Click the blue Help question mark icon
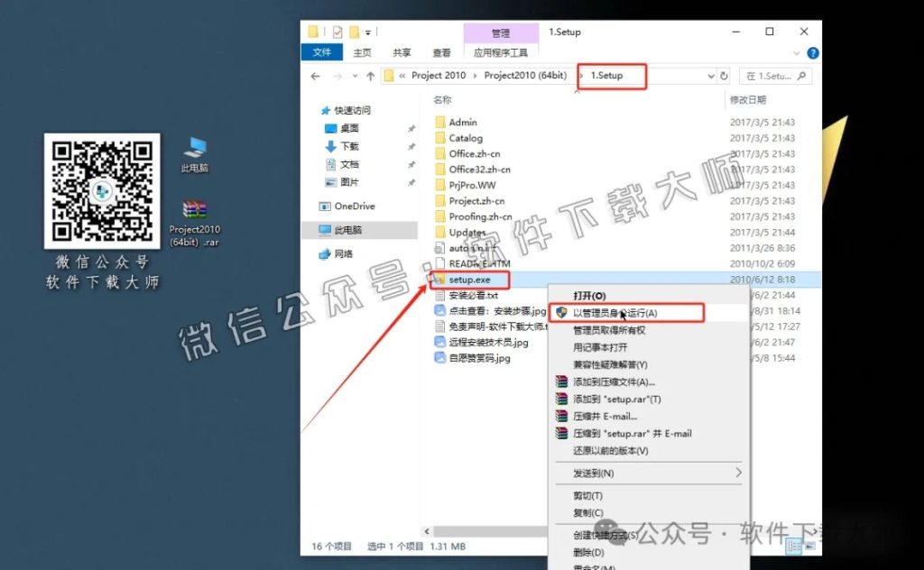This screenshot has width=924, height=570. pos(813,51)
